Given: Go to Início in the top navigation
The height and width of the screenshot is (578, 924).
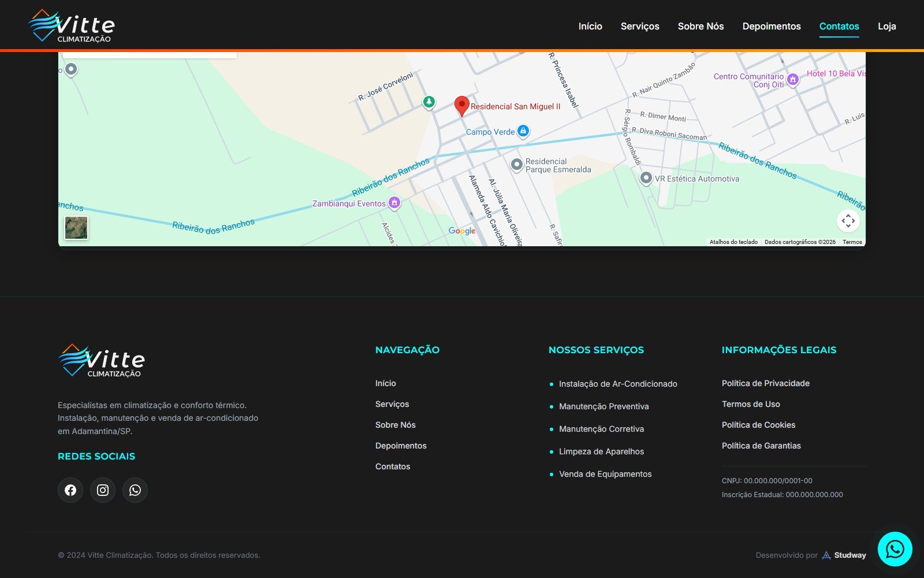Looking at the screenshot, I should (590, 26).
